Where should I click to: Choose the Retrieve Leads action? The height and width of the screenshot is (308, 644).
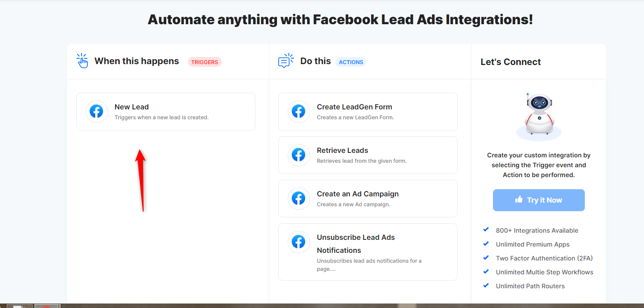click(x=368, y=155)
